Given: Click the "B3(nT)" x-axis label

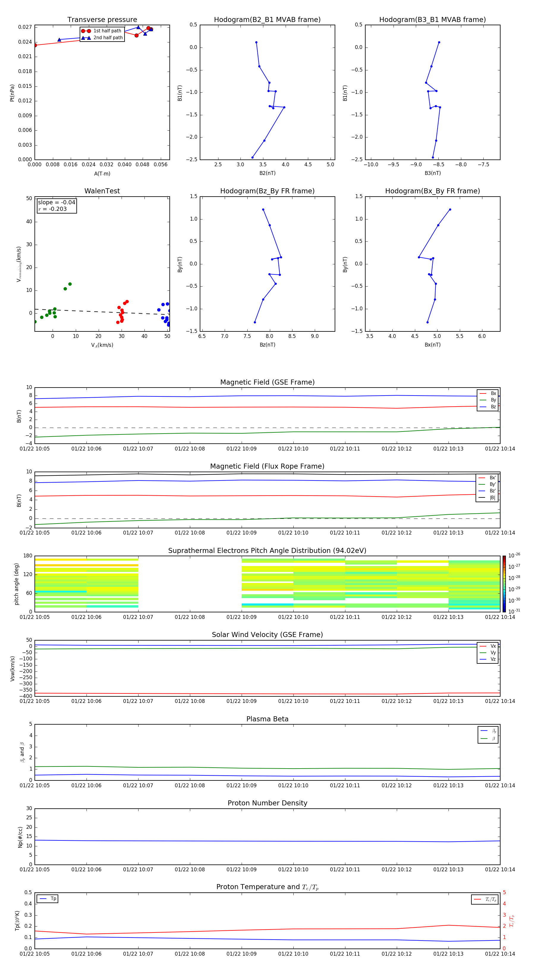Looking at the screenshot, I should click(x=432, y=173).
